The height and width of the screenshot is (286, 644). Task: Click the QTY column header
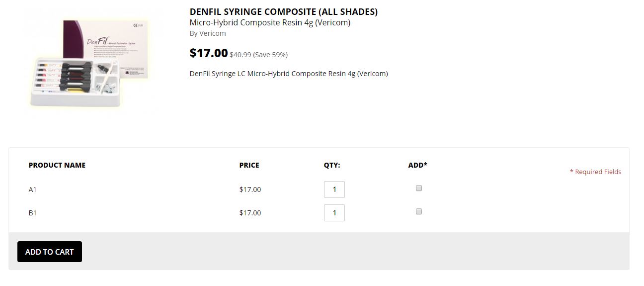(x=332, y=165)
